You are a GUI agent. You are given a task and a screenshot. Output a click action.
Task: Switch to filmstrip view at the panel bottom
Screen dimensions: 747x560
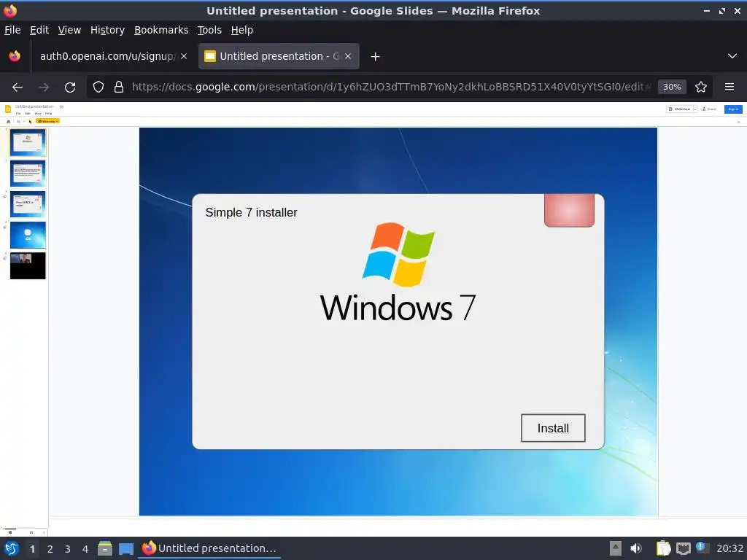pos(10,532)
